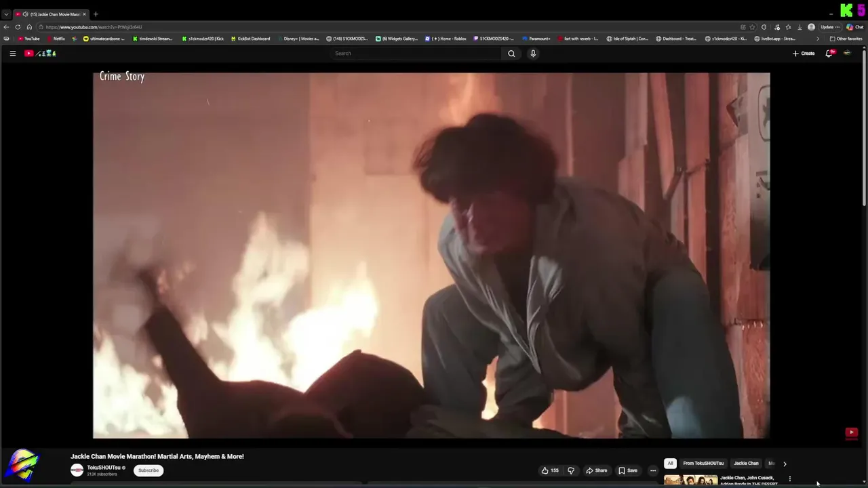This screenshot has width=868, height=488.
Task: Open TokuSHOUTsu channel name link
Action: pos(103,468)
